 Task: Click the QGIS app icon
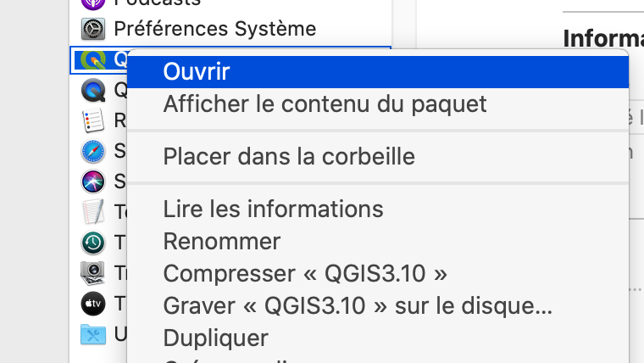[x=92, y=59]
